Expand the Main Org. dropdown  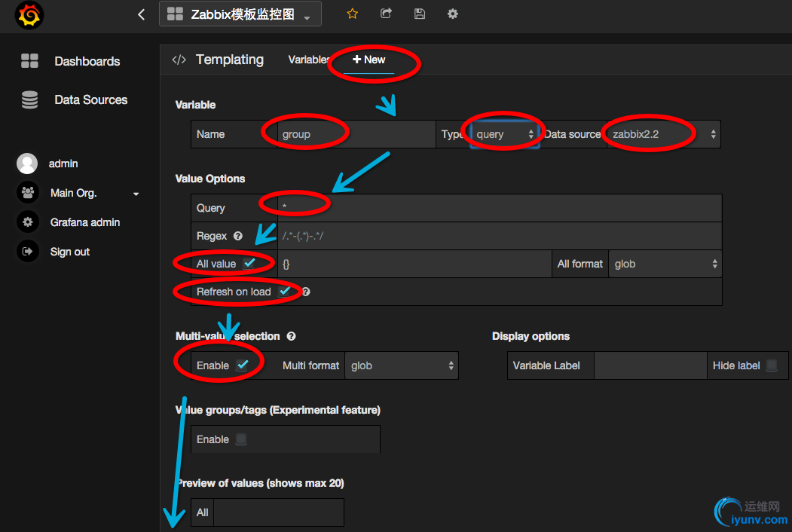point(136,193)
